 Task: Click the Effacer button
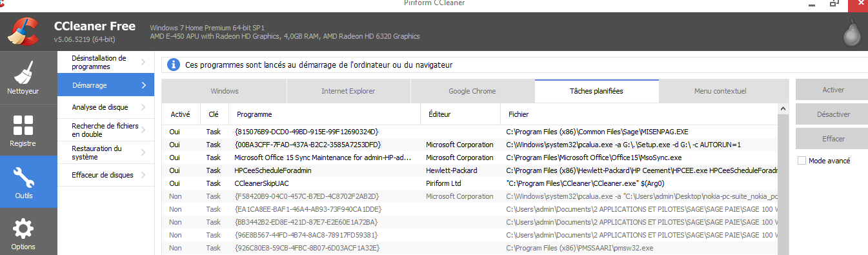[833, 139]
